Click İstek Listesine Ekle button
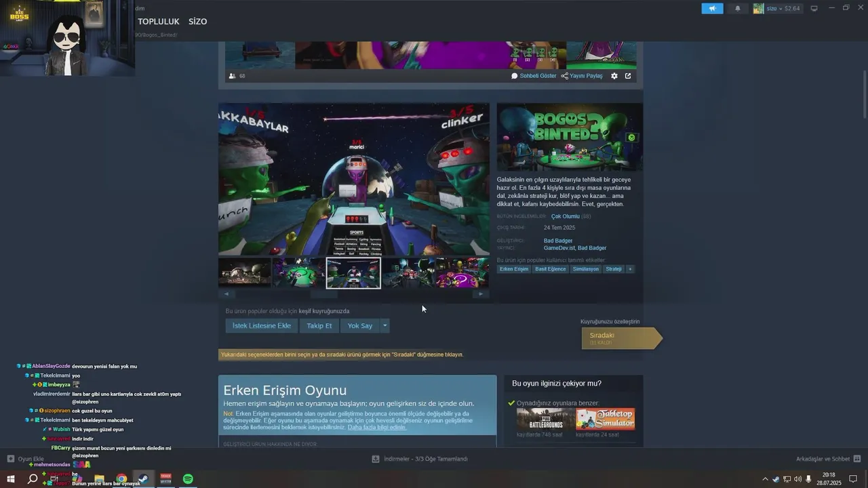 (262, 326)
